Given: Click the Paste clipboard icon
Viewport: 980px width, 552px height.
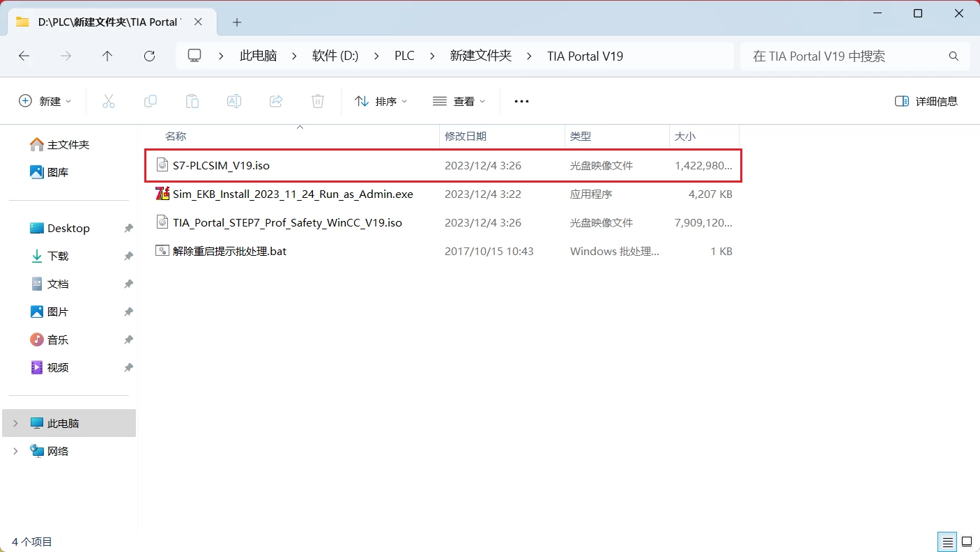Looking at the screenshot, I should pos(192,101).
